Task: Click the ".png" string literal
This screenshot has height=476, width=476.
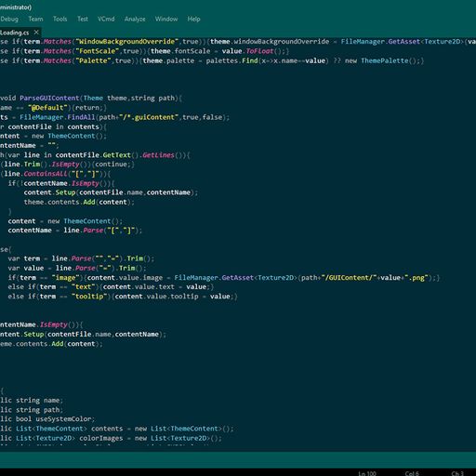Action: (x=416, y=278)
